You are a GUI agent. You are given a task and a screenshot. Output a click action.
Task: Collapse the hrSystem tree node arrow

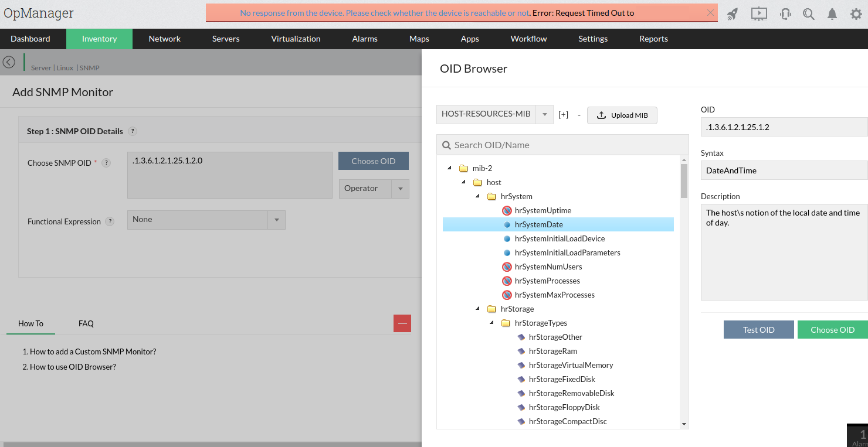(x=478, y=196)
